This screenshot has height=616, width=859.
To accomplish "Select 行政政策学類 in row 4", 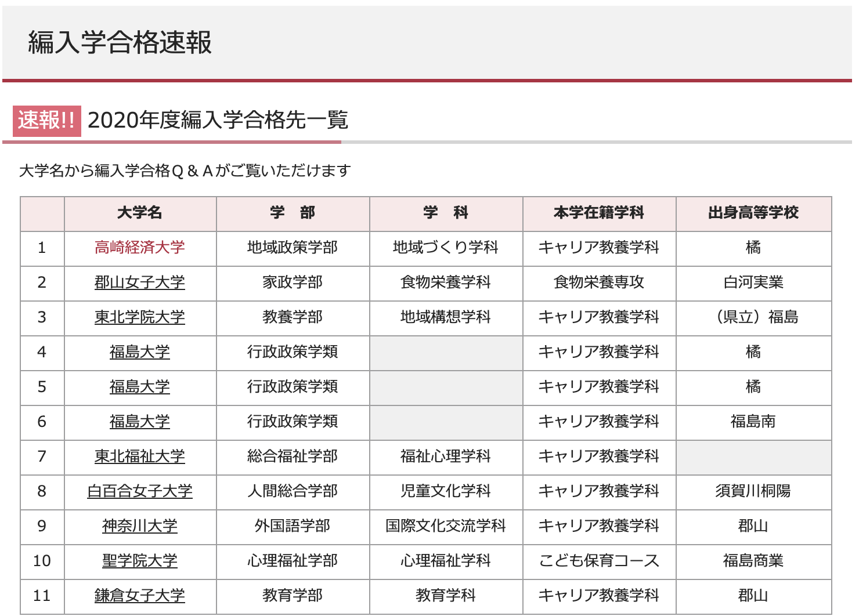I will click(293, 352).
